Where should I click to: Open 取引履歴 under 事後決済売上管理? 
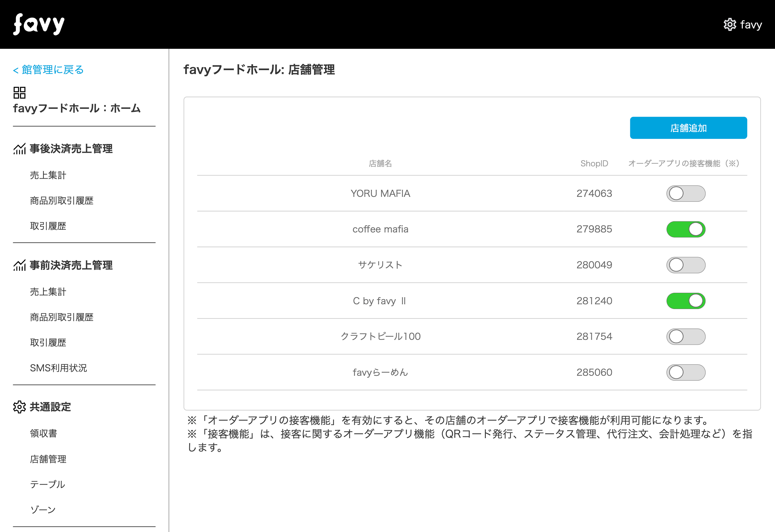tap(48, 226)
